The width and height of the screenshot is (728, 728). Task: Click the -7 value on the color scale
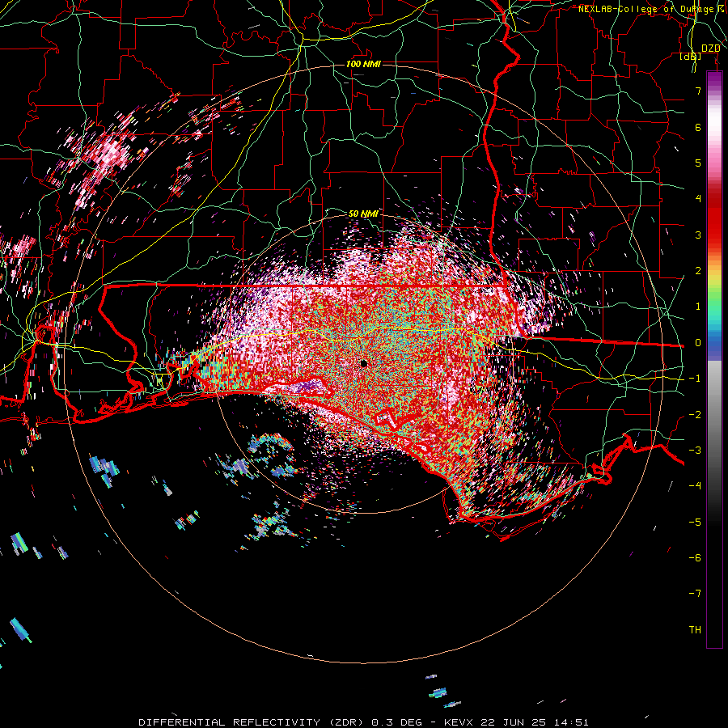[695, 594]
